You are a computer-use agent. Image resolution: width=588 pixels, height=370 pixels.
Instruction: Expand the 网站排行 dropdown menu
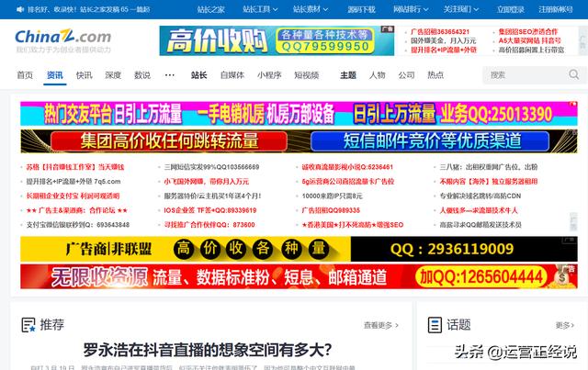click(x=411, y=9)
